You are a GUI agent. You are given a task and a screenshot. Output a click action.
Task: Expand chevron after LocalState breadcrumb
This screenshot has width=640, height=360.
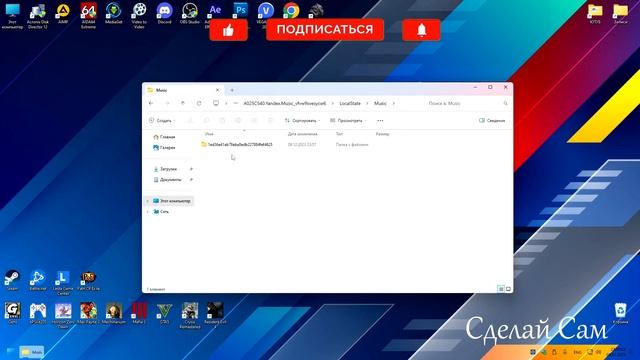click(x=367, y=103)
